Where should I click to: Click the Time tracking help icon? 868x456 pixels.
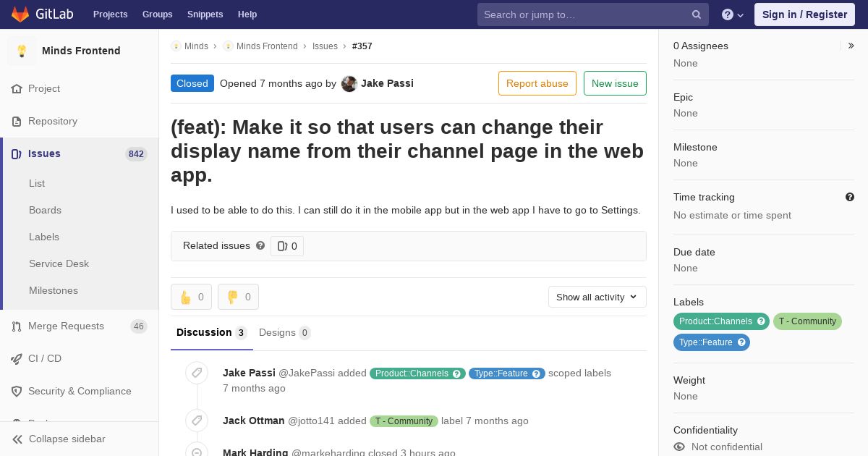click(850, 197)
